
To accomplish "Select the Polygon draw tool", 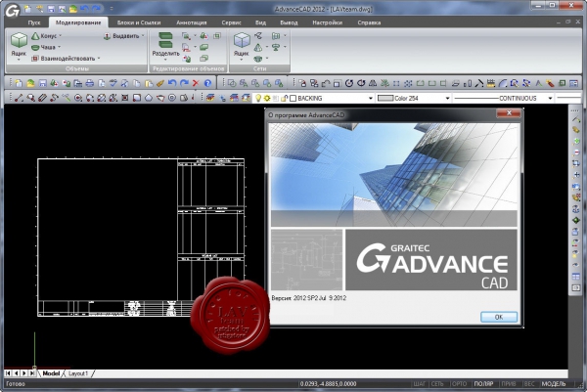I will [x=149, y=98].
